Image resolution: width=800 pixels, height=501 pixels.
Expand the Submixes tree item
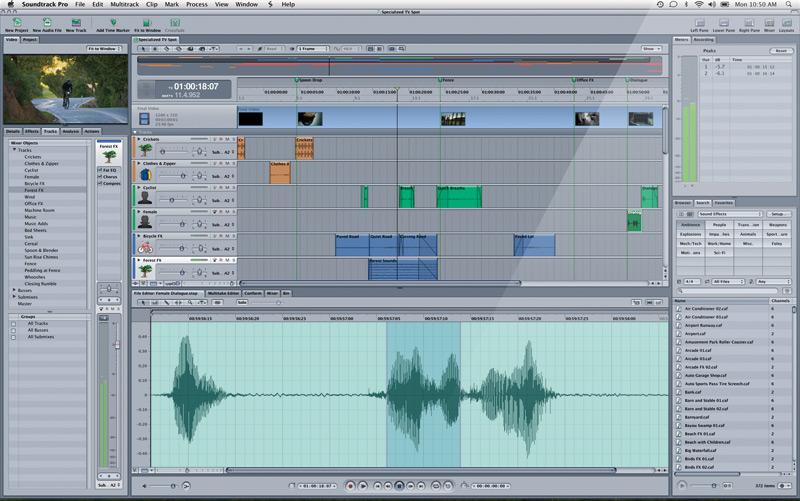pyautogui.click(x=14, y=297)
